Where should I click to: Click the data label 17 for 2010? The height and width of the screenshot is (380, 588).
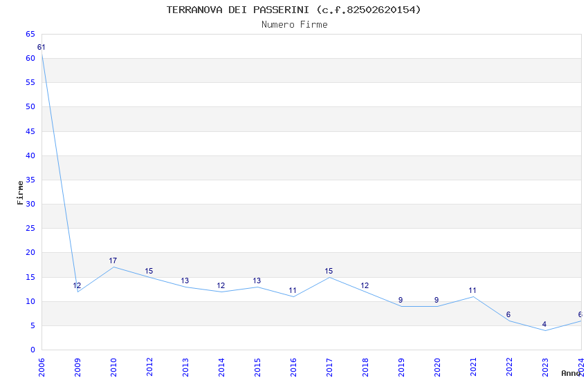(113, 260)
